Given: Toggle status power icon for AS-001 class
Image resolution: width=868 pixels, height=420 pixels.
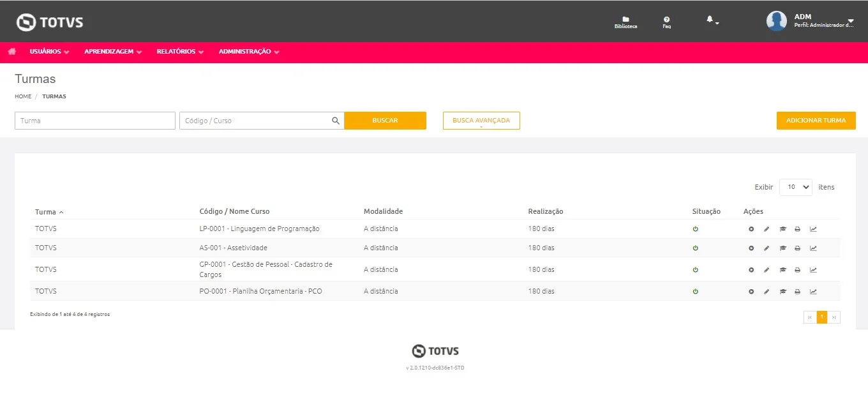Looking at the screenshot, I should point(695,248).
